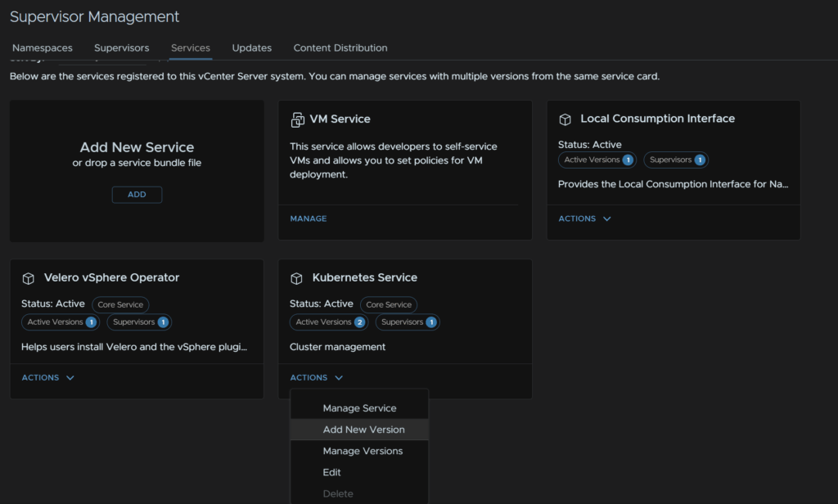This screenshot has height=504, width=838.
Task: Click Supervisors badge on Kubernetes Service card
Action: 408,322
